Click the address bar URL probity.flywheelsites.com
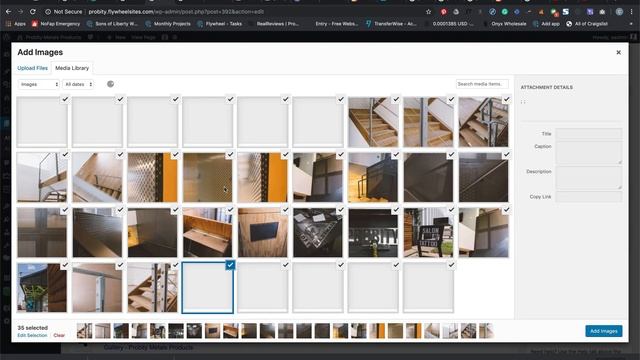Screen dimensions: 640x360 click(x=121, y=12)
